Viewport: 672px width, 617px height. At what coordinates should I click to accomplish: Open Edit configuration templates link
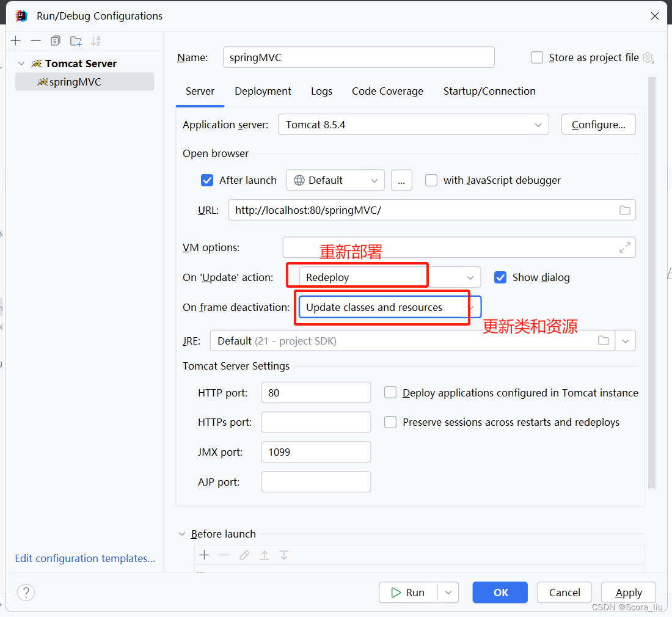[85, 558]
